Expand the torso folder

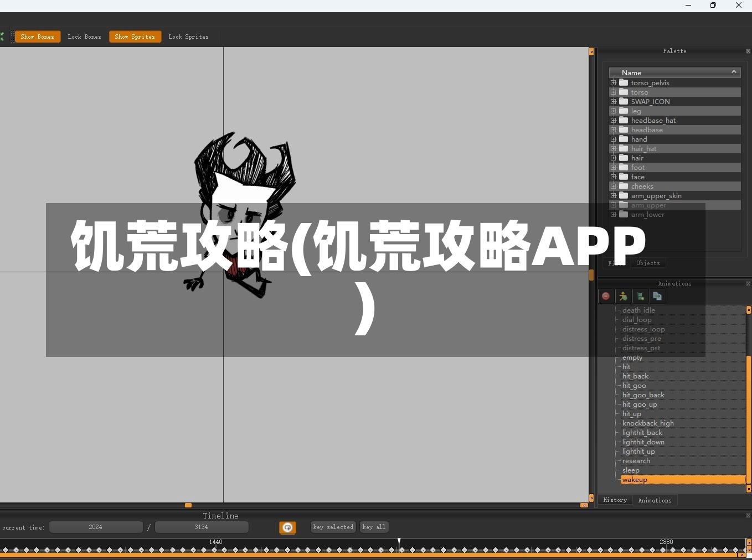pos(613,92)
